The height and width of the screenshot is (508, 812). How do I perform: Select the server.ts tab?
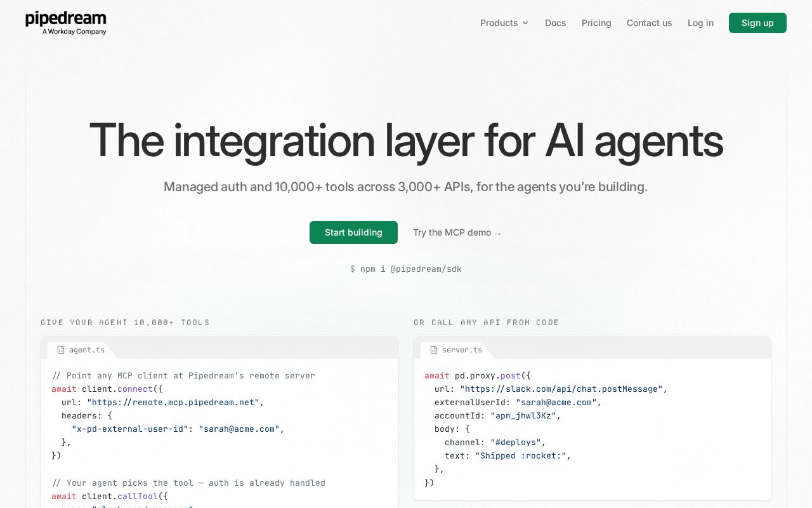click(x=455, y=350)
